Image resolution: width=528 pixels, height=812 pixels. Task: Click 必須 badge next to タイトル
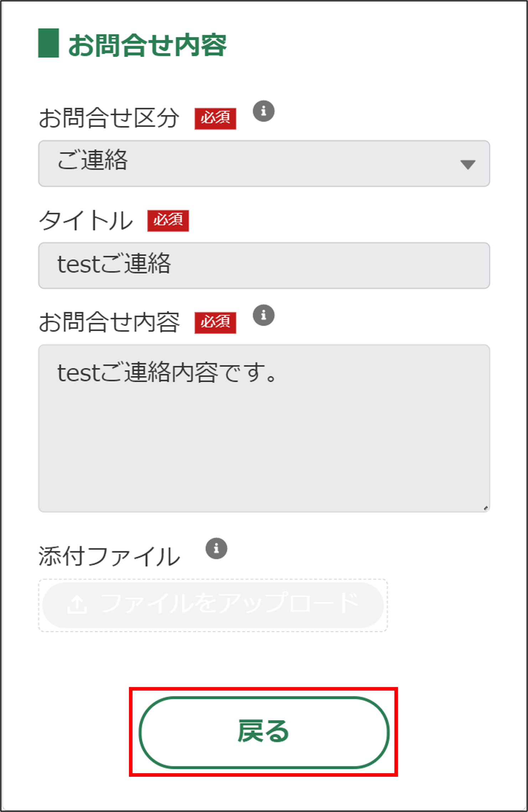[x=168, y=221]
